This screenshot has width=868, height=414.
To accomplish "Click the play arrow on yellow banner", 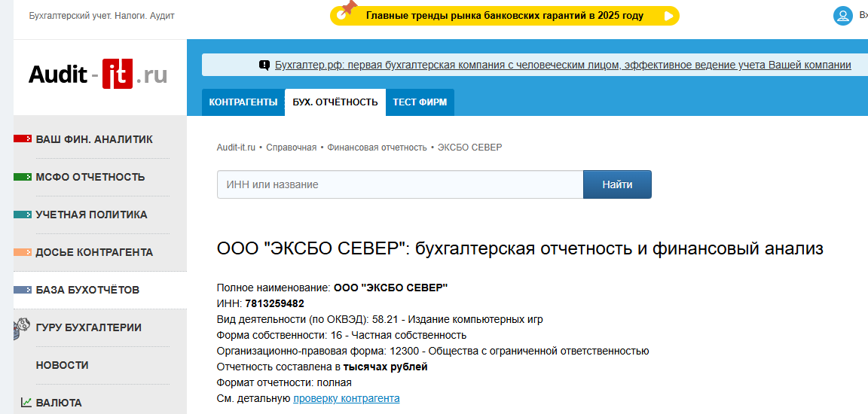I will 669,16.
